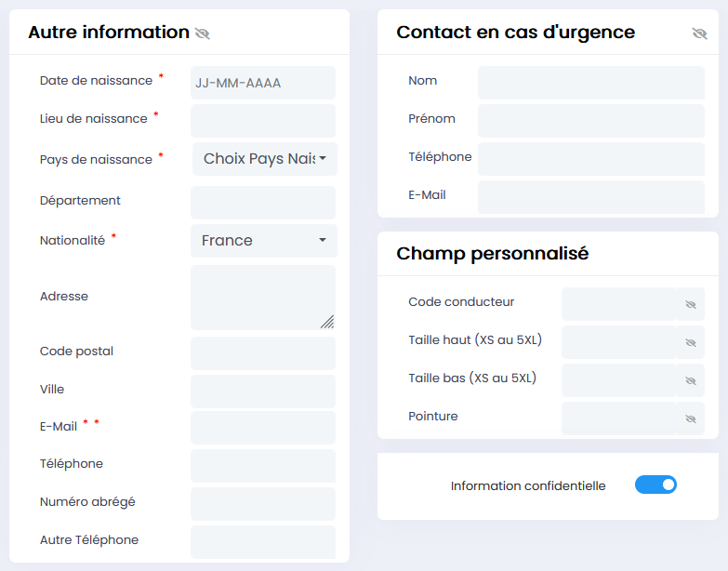The image size is (728, 571).
Task: Toggle visibility icon for Taille bas field
Action: coord(691,380)
